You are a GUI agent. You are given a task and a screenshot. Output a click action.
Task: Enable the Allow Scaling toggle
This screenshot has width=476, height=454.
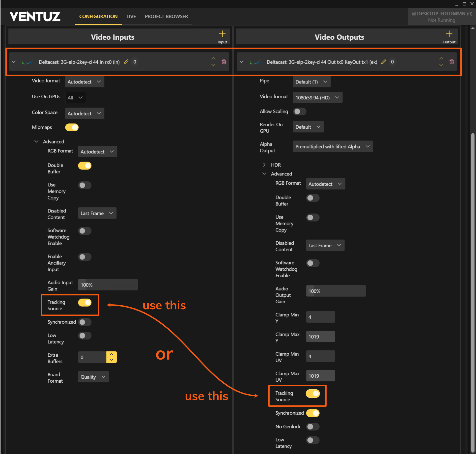tap(299, 112)
